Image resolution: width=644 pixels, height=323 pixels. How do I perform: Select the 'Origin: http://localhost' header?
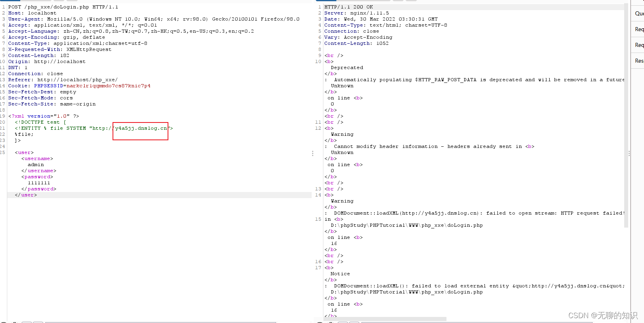[x=47, y=61]
